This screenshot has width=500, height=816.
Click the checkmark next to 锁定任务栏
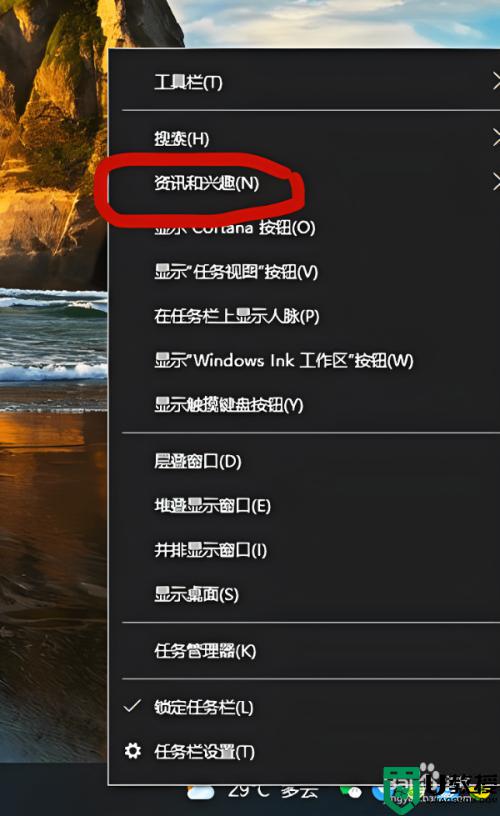click(132, 706)
